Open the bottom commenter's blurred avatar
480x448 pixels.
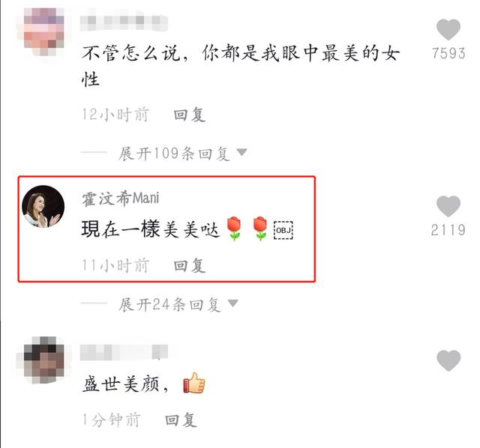(x=43, y=360)
